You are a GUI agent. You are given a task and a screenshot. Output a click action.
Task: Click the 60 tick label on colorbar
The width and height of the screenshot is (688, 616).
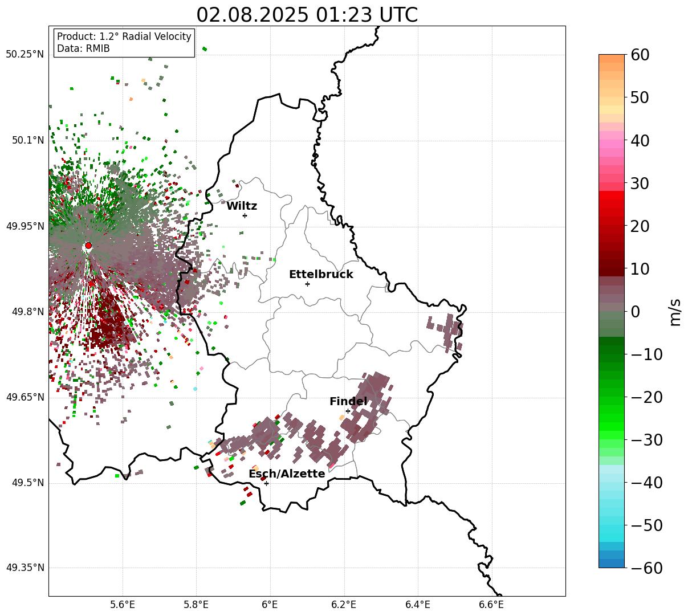click(639, 55)
